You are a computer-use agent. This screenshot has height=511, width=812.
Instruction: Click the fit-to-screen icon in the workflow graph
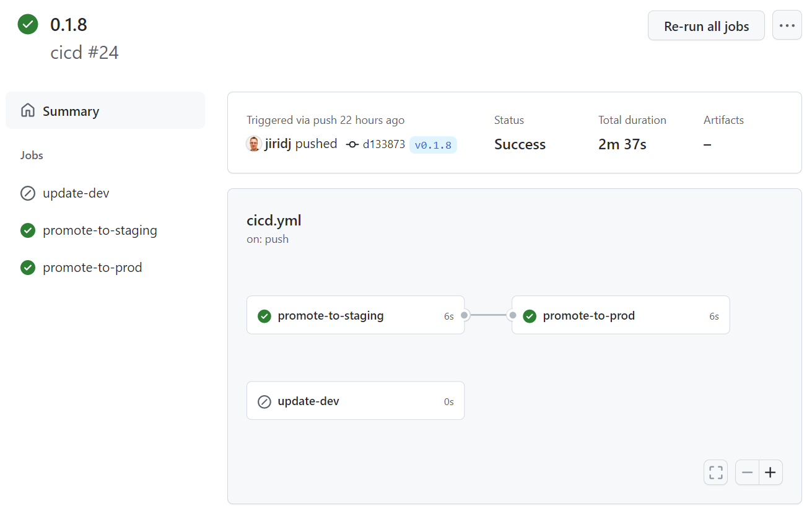pyautogui.click(x=715, y=472)
